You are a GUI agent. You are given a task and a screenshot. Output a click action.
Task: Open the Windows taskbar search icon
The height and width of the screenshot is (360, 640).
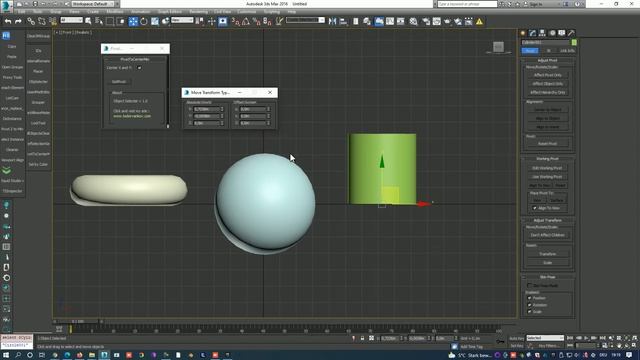(x=18, y=355)
